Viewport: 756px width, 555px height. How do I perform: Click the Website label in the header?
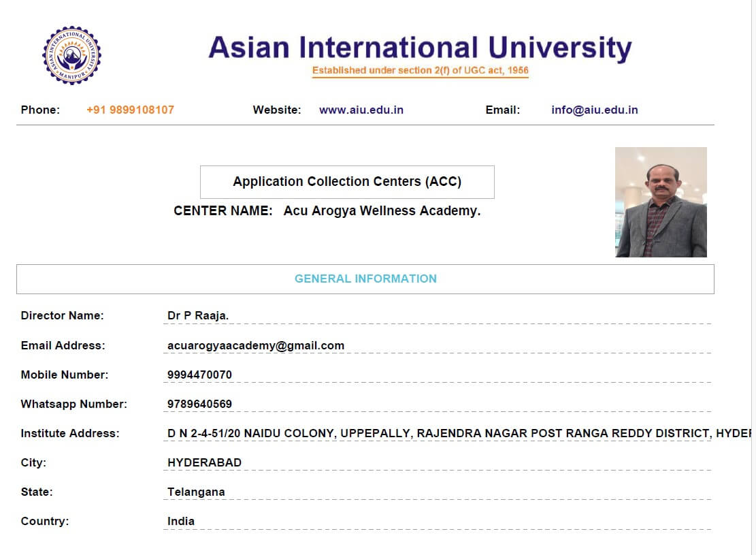click(x=276, y=110)
